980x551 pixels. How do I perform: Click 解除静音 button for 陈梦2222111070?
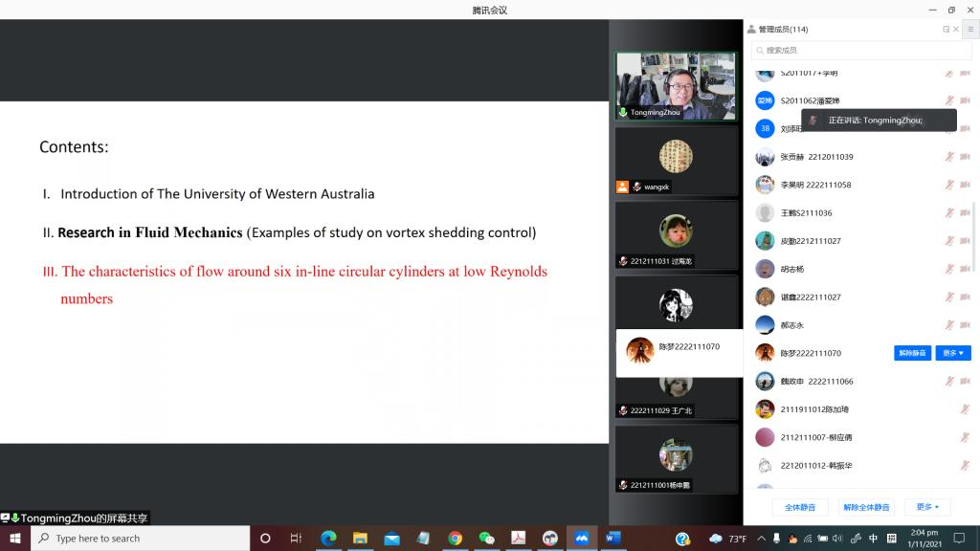click(912, 353)
